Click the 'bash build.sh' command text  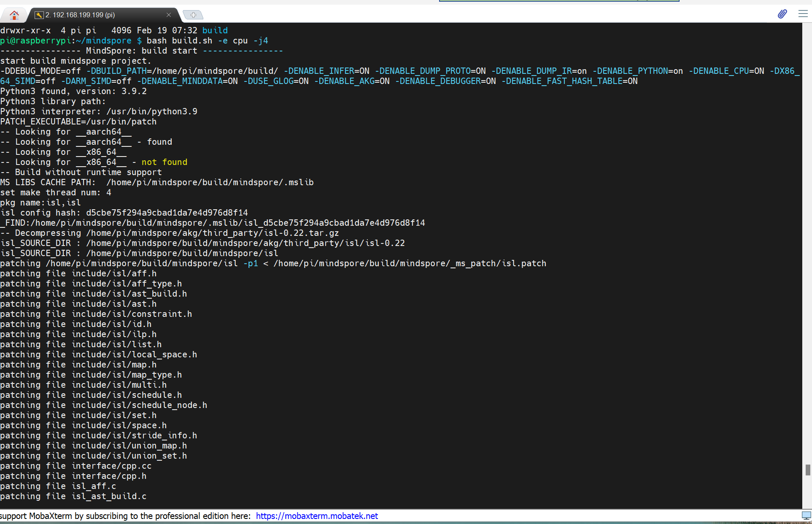(179, 41)
